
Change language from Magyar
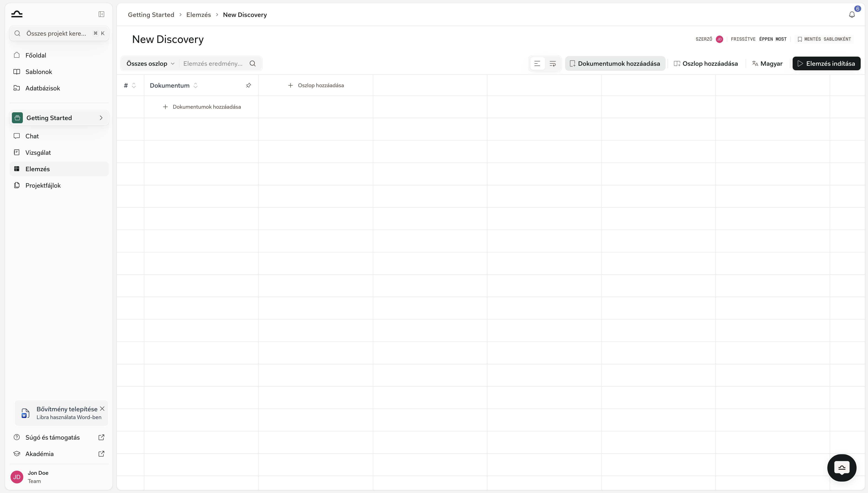pyautogui.click(x=767, y=64)
